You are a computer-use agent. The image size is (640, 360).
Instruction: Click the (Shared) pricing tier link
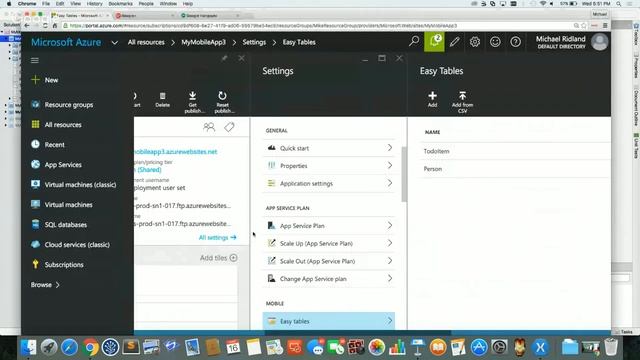pyautogui.click(x=148, y=170)
